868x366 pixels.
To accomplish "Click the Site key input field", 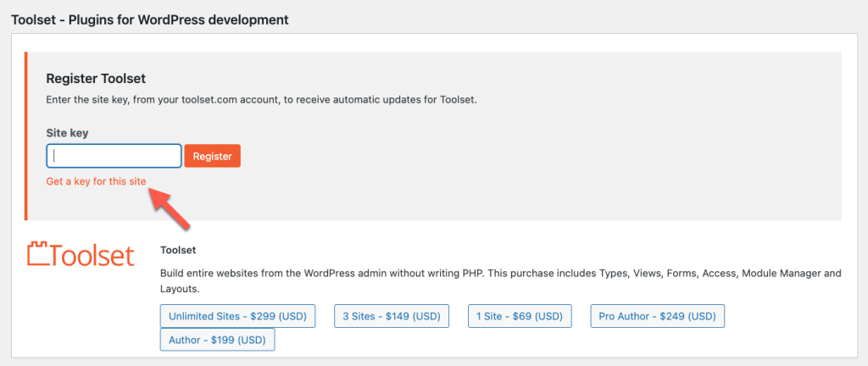I will [x=114, y=156].
